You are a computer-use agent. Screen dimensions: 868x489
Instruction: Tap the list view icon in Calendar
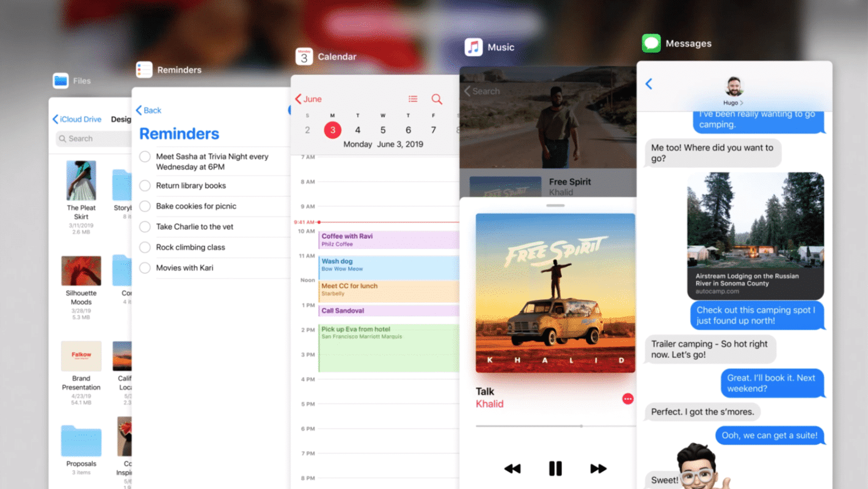tap(413, 99)
